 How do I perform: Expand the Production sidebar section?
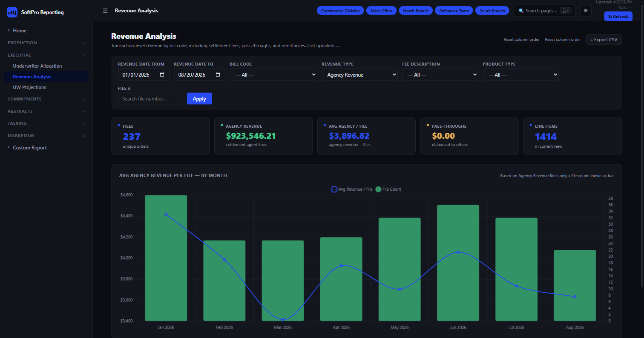(46, 43)
